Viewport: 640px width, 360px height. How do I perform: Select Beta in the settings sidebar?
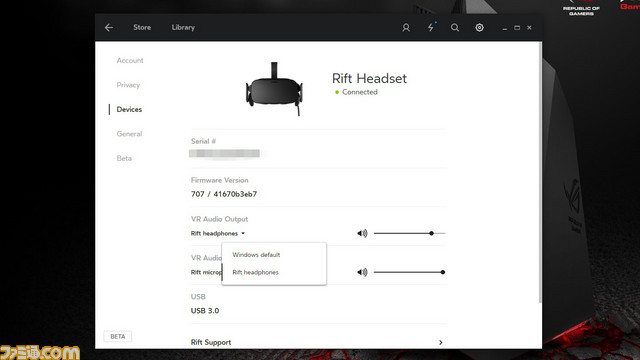pos(124,158)
